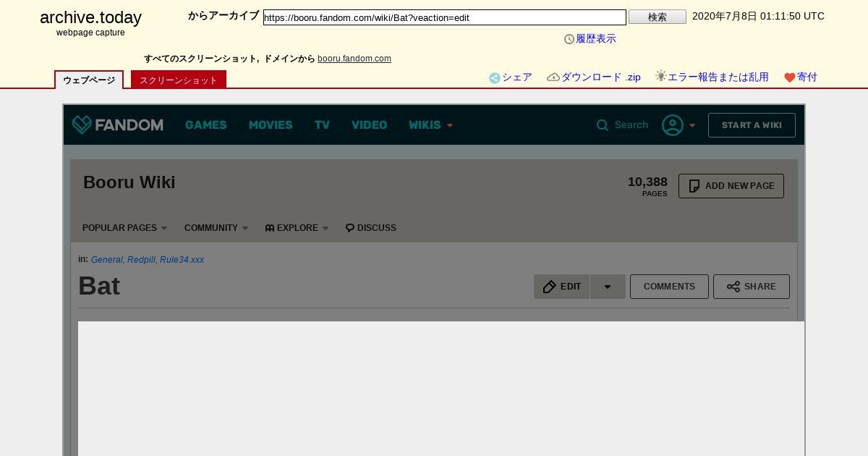Click the Explore book icon
Image resolution: width=868 pixels, height=456 pixels.
[270, 228]
